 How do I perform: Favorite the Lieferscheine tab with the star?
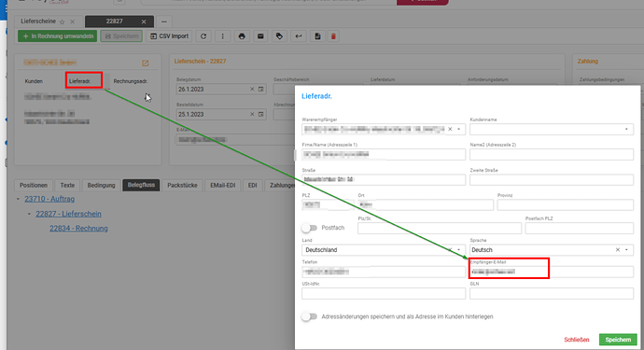pos(62,21)
